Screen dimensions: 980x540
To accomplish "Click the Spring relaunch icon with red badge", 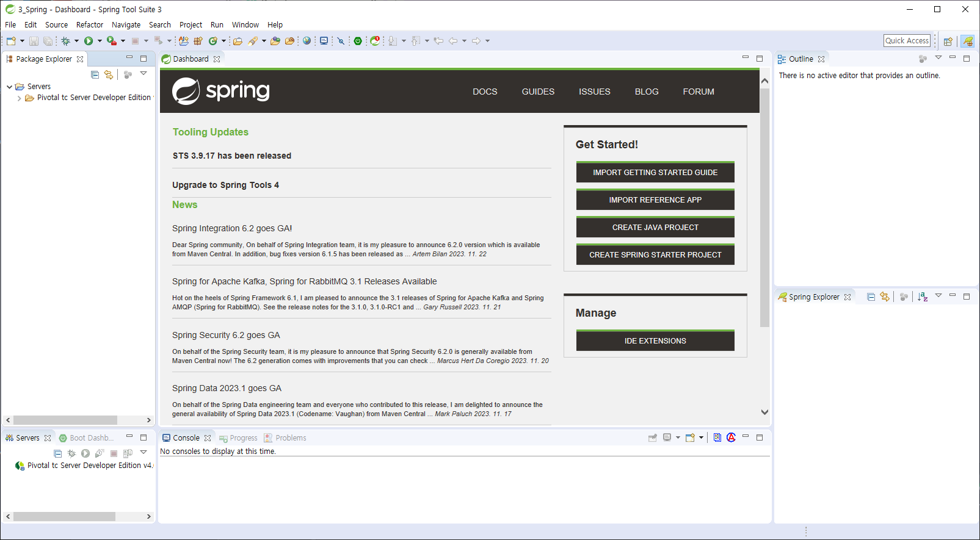I will (x=375, y=41).
